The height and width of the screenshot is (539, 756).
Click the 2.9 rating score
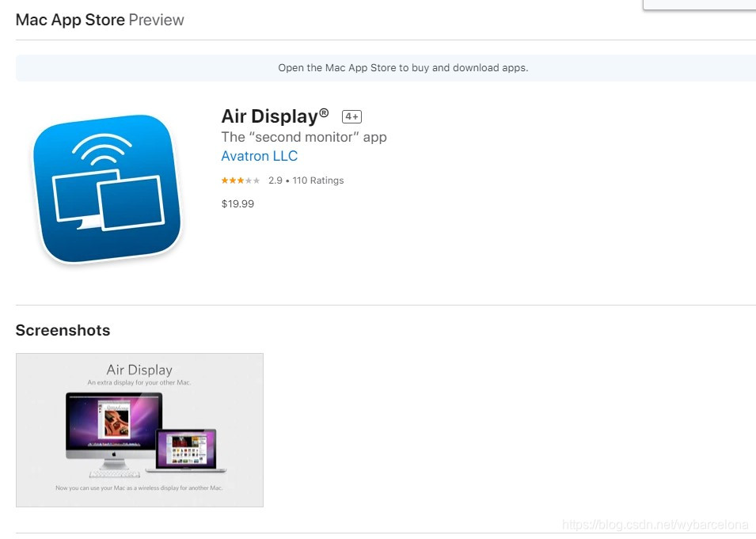tap(275, 180)
